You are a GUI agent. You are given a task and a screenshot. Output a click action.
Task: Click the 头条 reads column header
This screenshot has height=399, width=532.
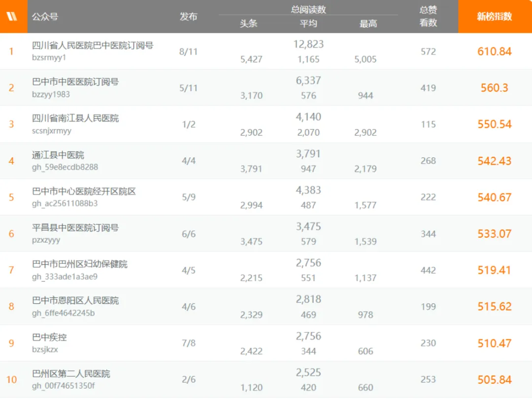[x=248, y=24]
